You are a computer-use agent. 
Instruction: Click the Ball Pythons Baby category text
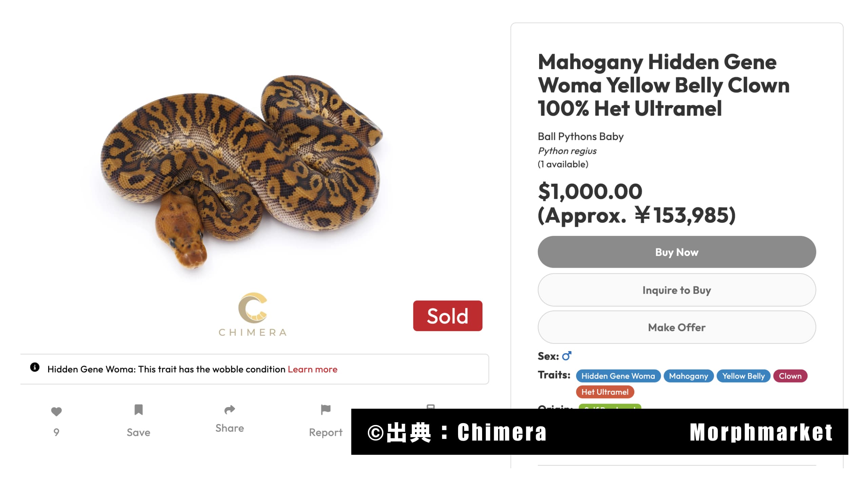(x=580, y=136)
